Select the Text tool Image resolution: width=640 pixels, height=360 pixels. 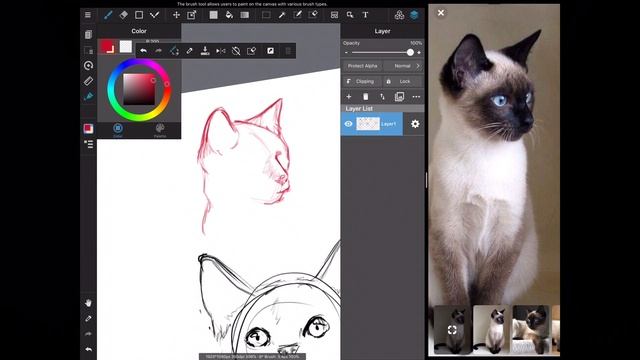pos(365,15)
